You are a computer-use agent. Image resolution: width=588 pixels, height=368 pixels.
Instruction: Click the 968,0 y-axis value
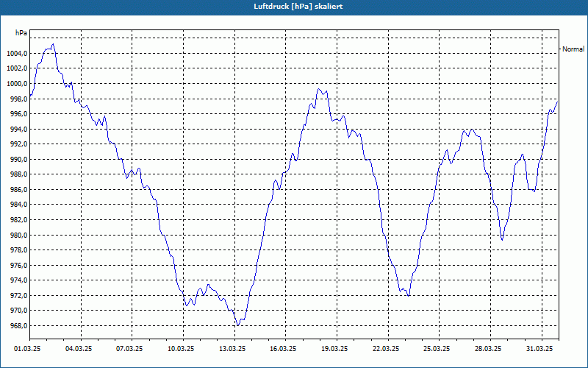18,325
